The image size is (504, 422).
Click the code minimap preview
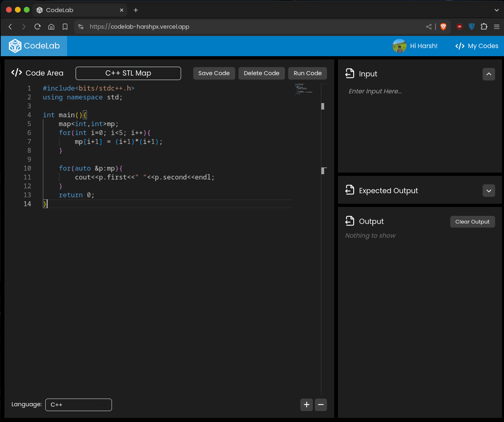pyautogui.click(x=303, y=89)
